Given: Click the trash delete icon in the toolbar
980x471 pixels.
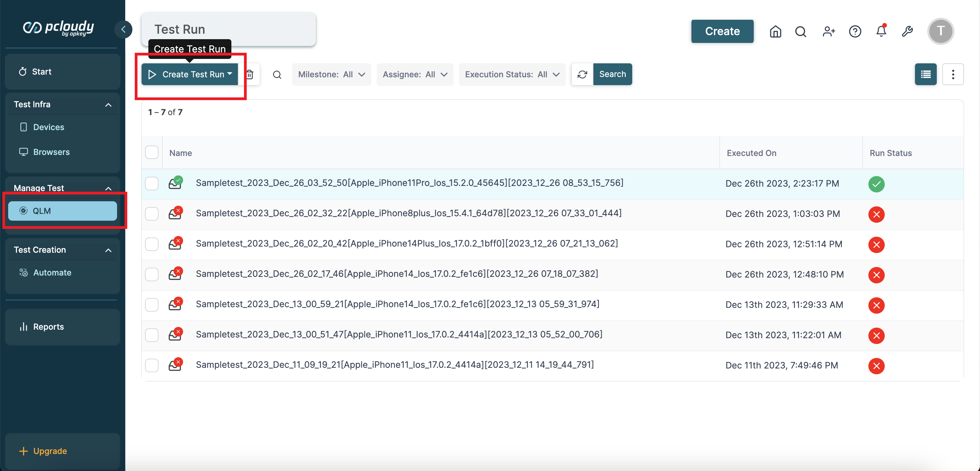Looking at the screenshot, I should [x=249, y=74].
